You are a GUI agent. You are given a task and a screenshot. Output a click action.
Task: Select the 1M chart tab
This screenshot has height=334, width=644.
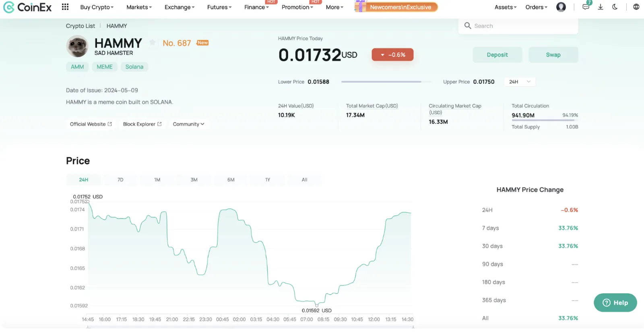(157, 180)
